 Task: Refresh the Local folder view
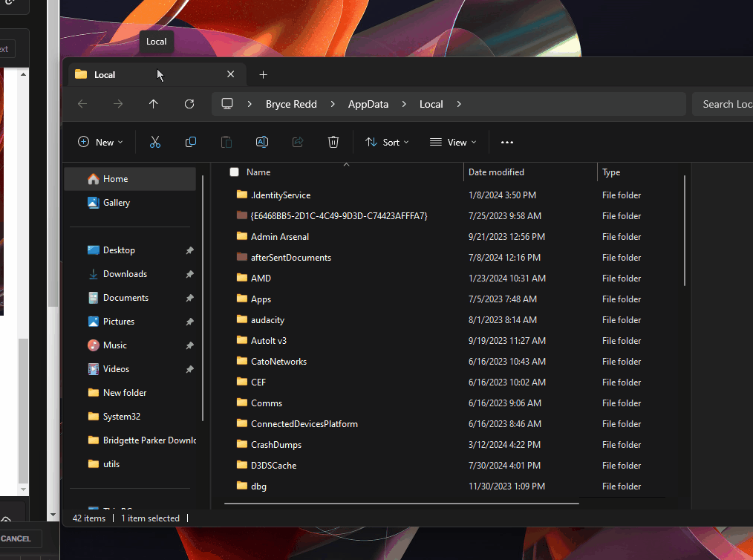pyautogui.click(x=189, y=104)
